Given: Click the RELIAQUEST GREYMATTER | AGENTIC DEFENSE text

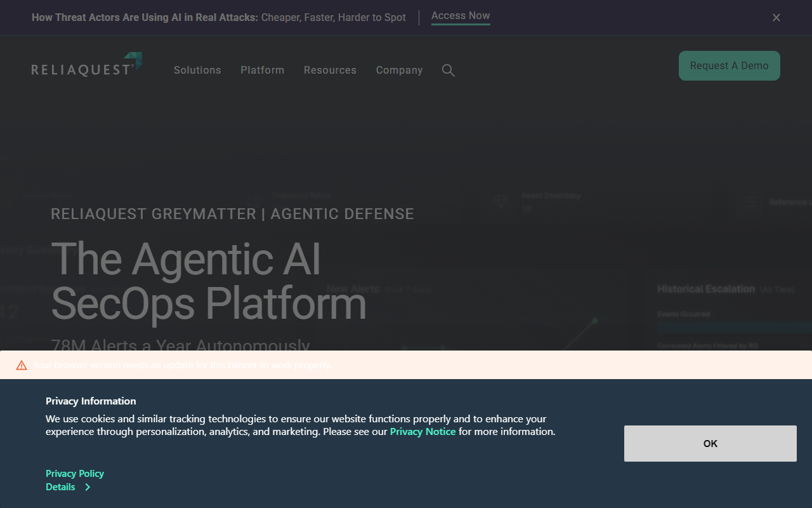Looking at the screenshot, I should [232, 214].
